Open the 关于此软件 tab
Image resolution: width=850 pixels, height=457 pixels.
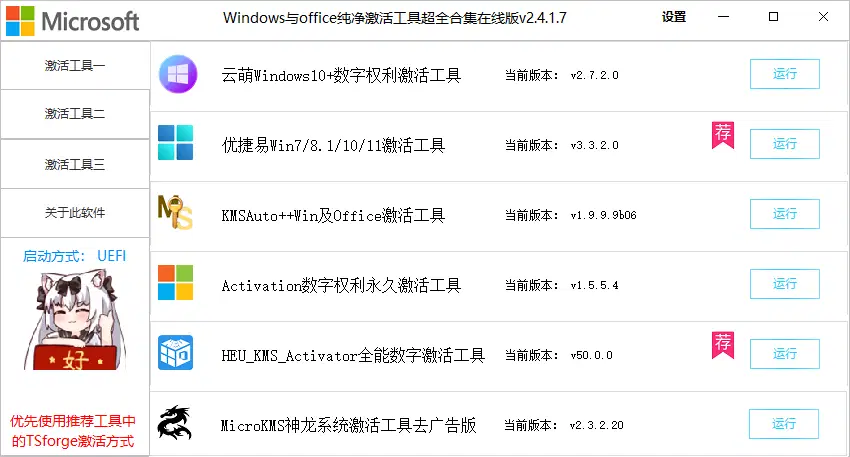point(75,213)
